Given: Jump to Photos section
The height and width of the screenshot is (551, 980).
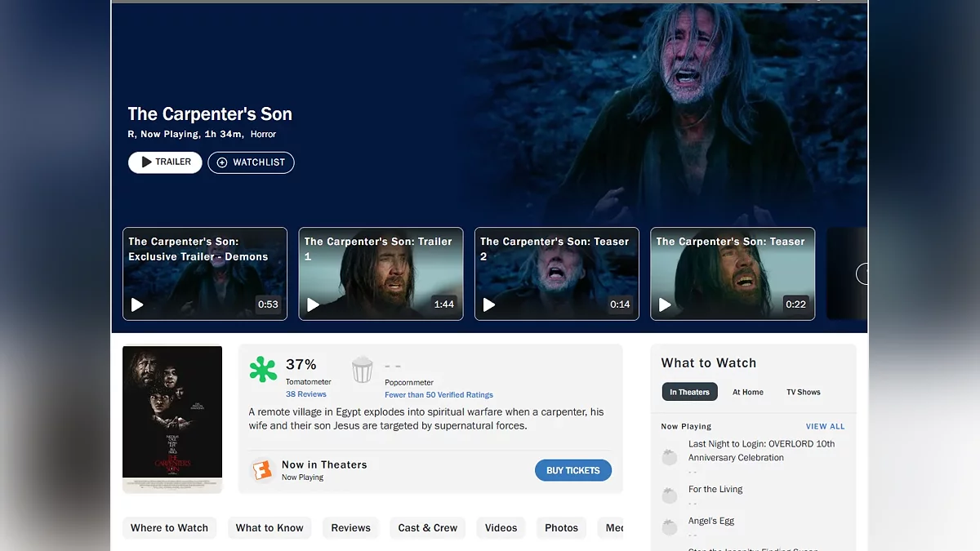Looking at the screenshot, I should point(562,528).
